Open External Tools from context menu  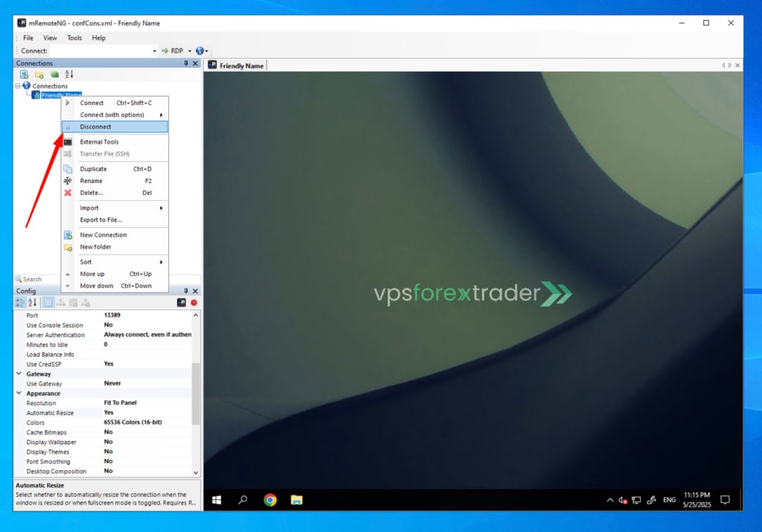(x=115, y=142)
